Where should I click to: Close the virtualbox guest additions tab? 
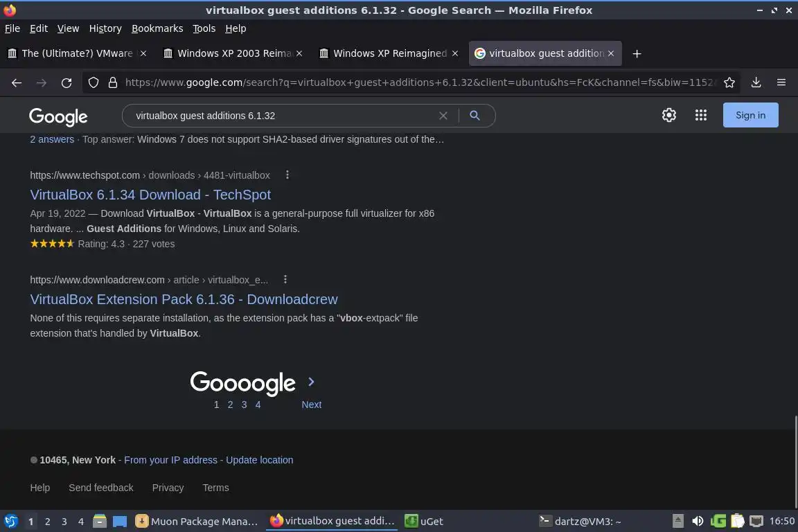point(611,53)
